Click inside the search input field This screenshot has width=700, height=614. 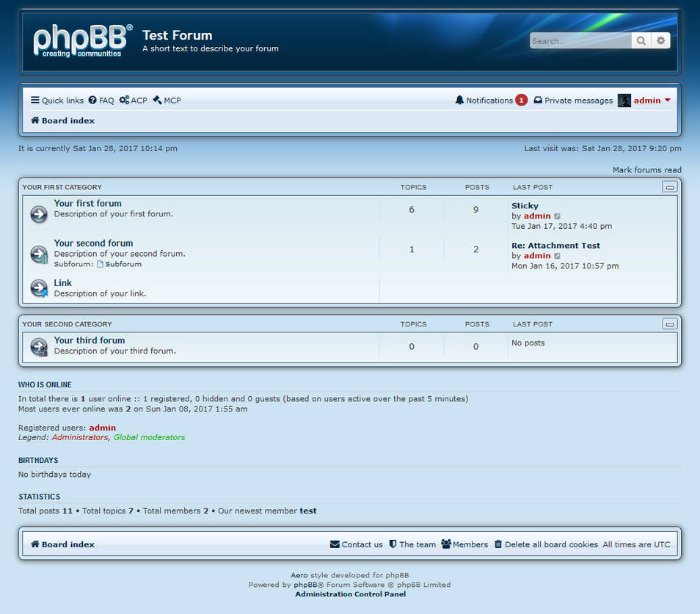click(580, 40)
